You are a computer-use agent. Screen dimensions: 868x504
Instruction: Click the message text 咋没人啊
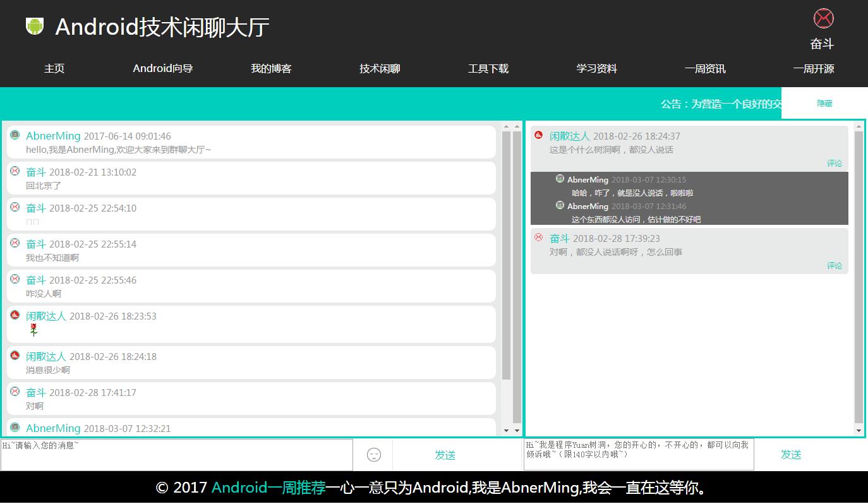click(x=44, y=294)
